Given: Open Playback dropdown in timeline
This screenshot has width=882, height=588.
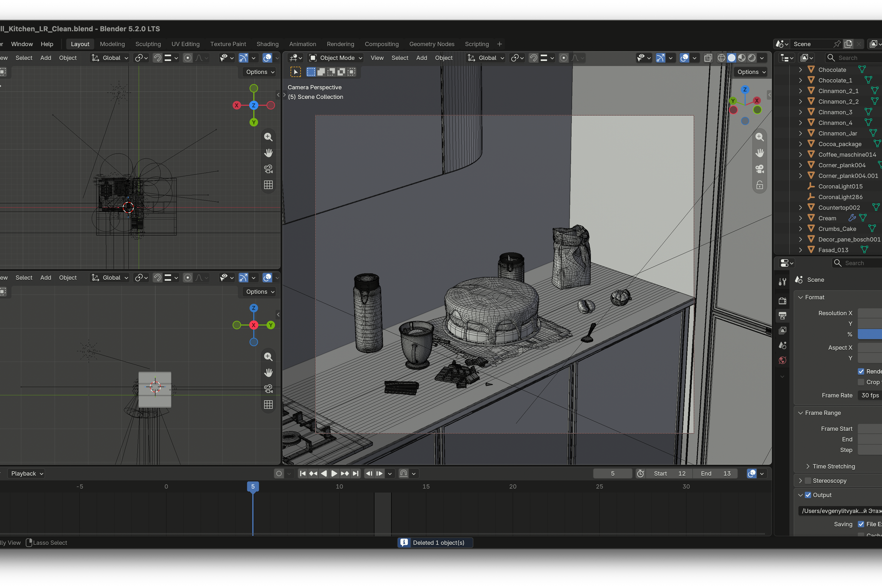Looking at the screenshot, I should tap(27, 473).
